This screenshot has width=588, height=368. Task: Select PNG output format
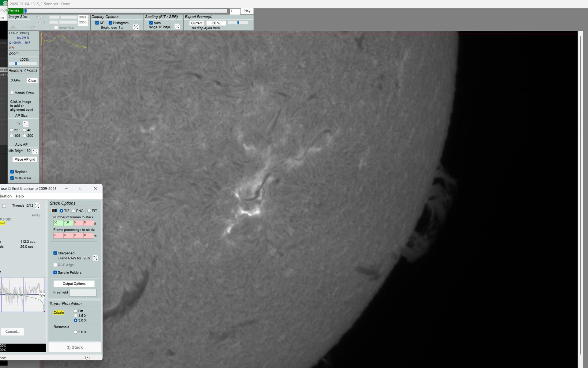click(x=73, y=211)
